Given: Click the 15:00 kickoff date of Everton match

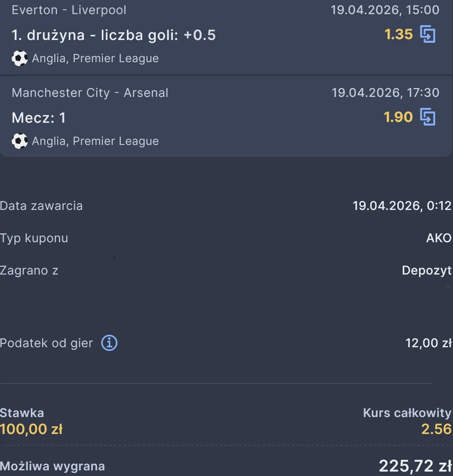Looking at the screenshot, I should [385, 10].
